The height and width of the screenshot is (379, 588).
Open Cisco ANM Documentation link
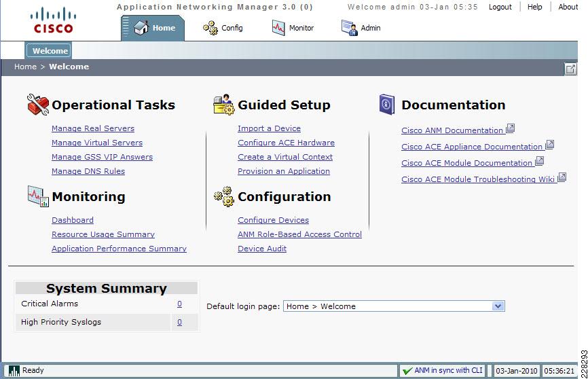click(452, 130)
